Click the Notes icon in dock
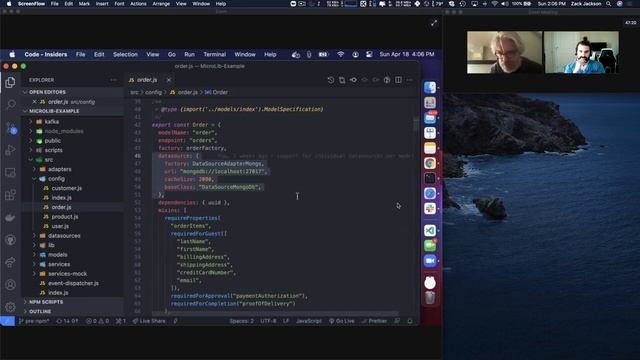Viewport: 640px width, 360px height. (x=430, y=148)
